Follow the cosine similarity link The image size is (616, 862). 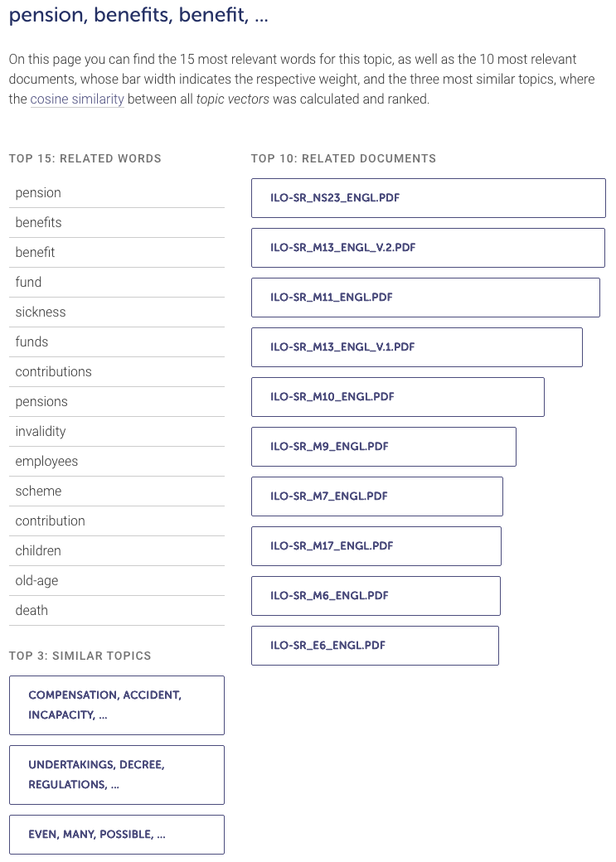coord(77,99)
